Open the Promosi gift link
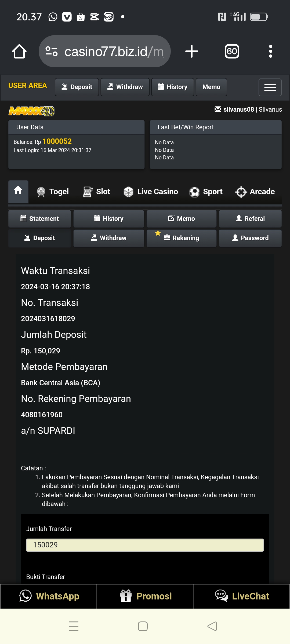This screenshot has height=644, width=290. point(145,596)
